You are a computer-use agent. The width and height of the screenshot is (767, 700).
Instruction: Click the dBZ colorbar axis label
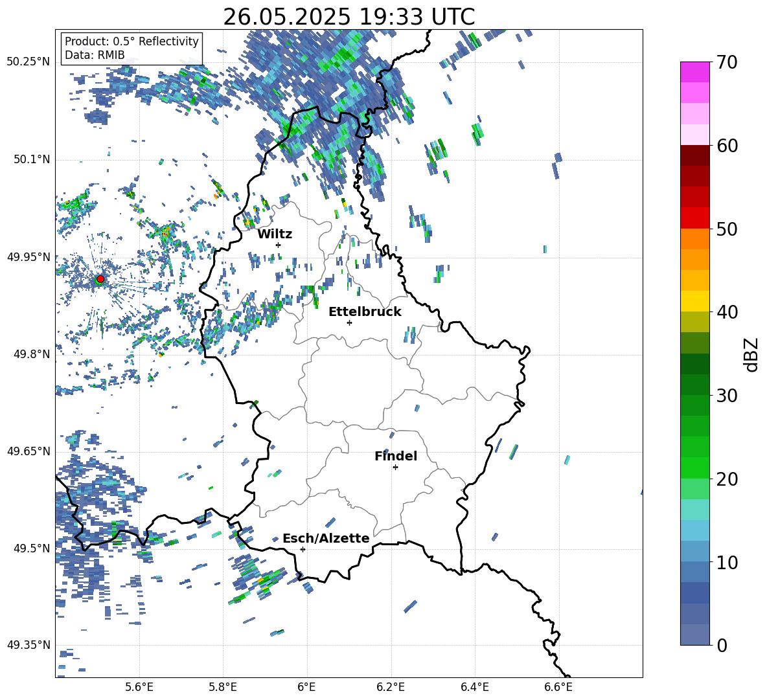pos(751,354)
